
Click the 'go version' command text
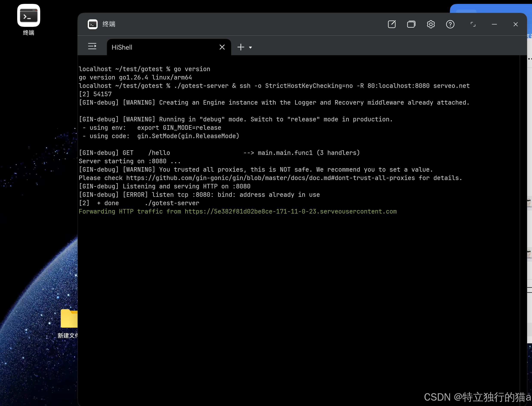pyautogui.click(x=192, y=69)
